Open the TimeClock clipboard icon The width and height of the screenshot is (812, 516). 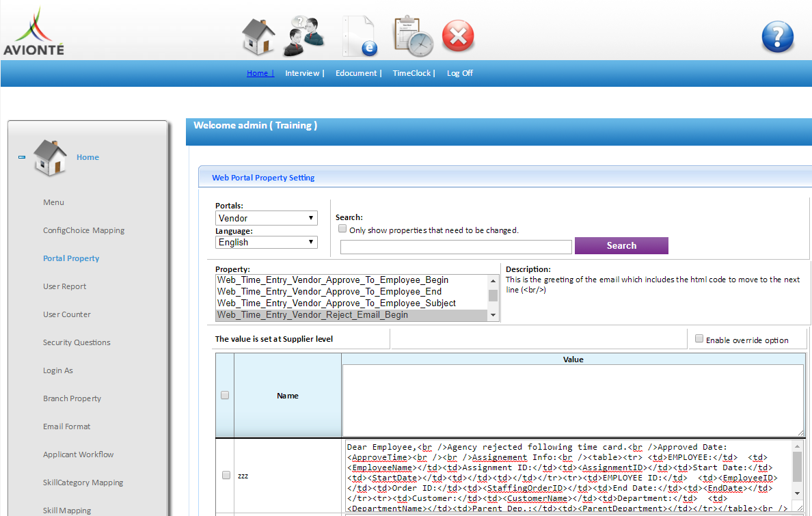(413, 36)
